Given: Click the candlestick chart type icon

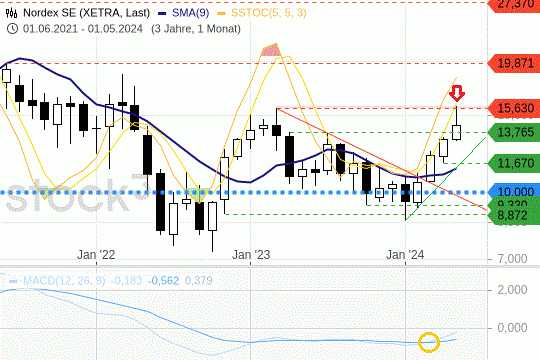Looking at the screenshot, I should [x=11, y=13].
